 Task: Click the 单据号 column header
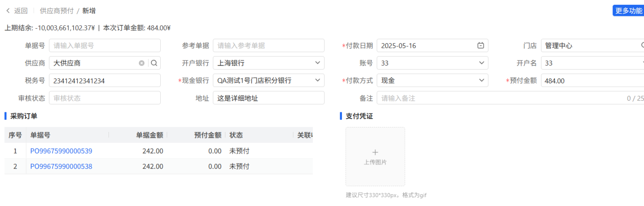(40, 135)
